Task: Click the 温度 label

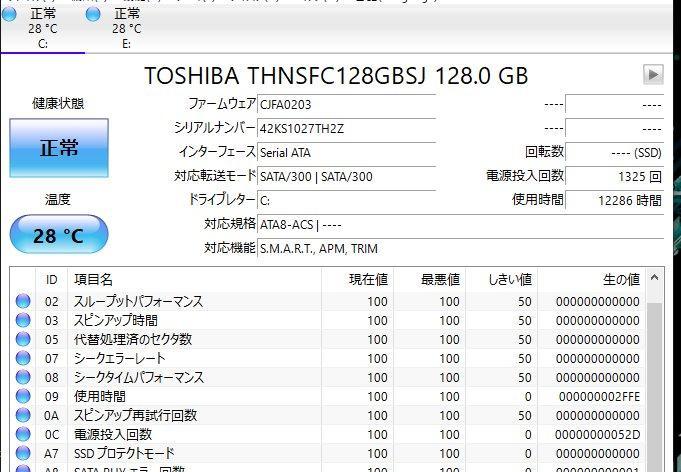Action: click(x=58, y=199)
